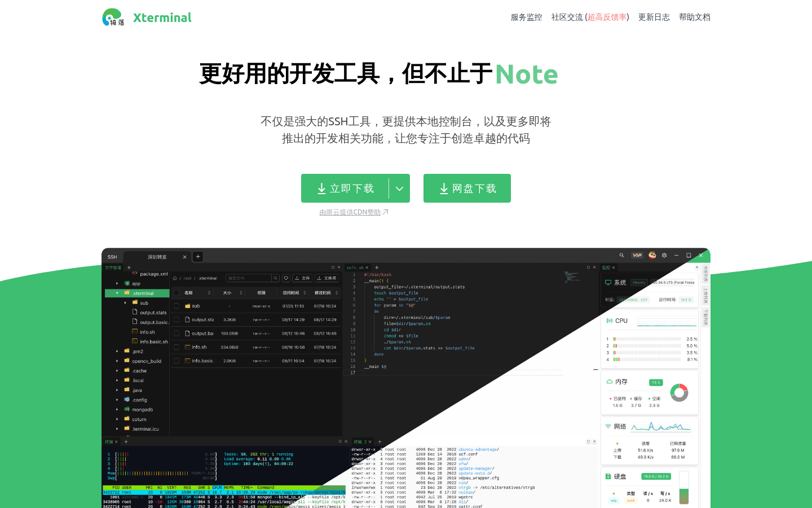Image resolution: width=812 pixels, height=508 pixels.
Task: Click the 立即下载 button
Action: 345,189
